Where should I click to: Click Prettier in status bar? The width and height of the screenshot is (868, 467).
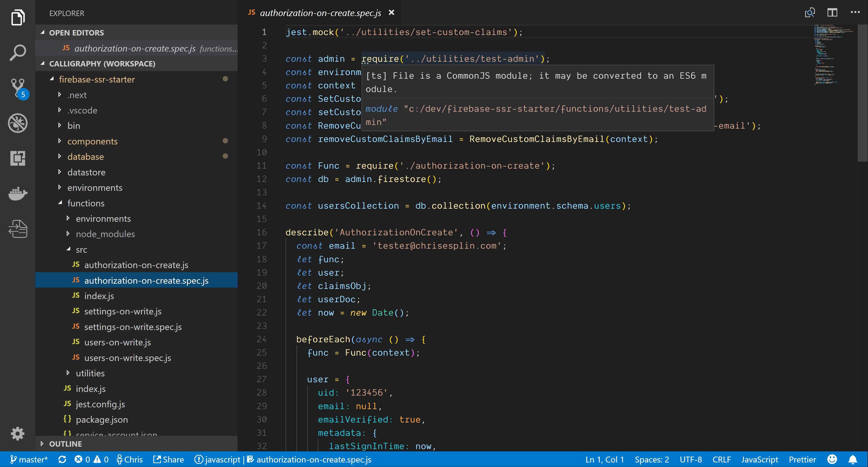click(x=802, y=460)
